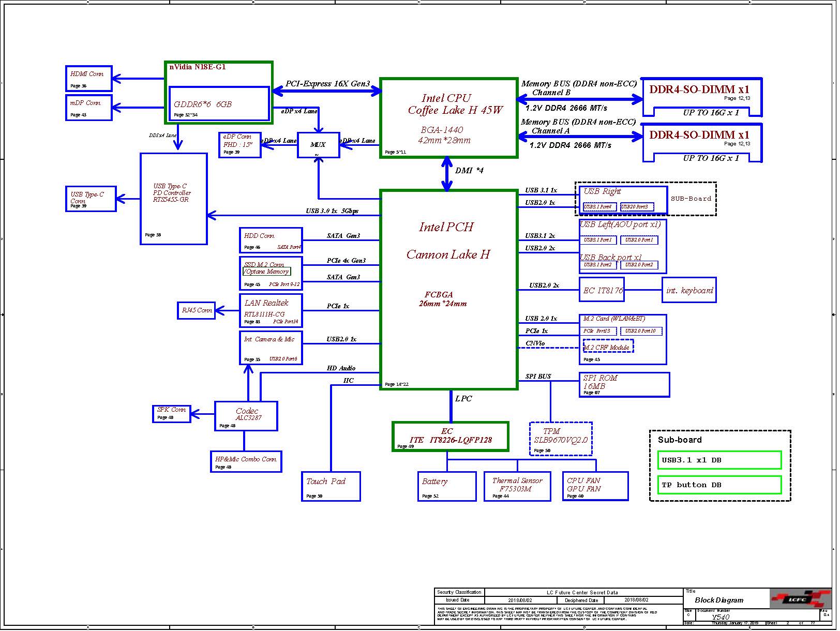Viewport: 840px width, 631px height.
Task: Click the Int. Camera & Mic block
Action: point(271,348)
